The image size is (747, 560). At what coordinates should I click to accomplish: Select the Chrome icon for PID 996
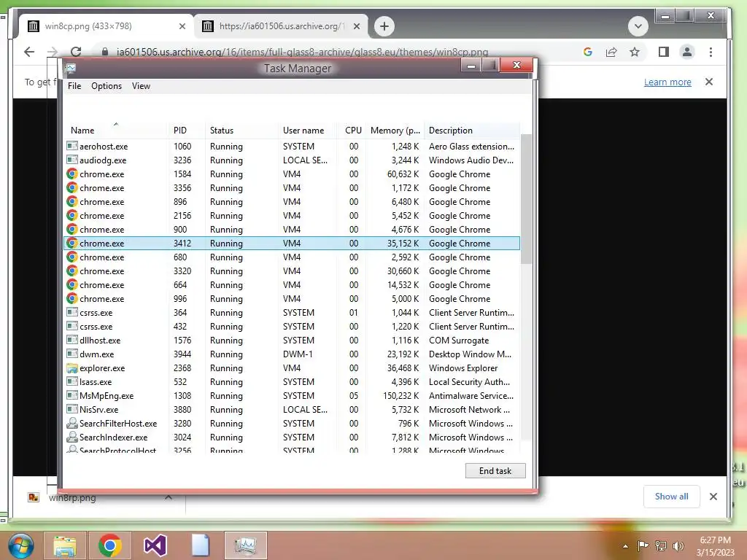tap(72, 298)
